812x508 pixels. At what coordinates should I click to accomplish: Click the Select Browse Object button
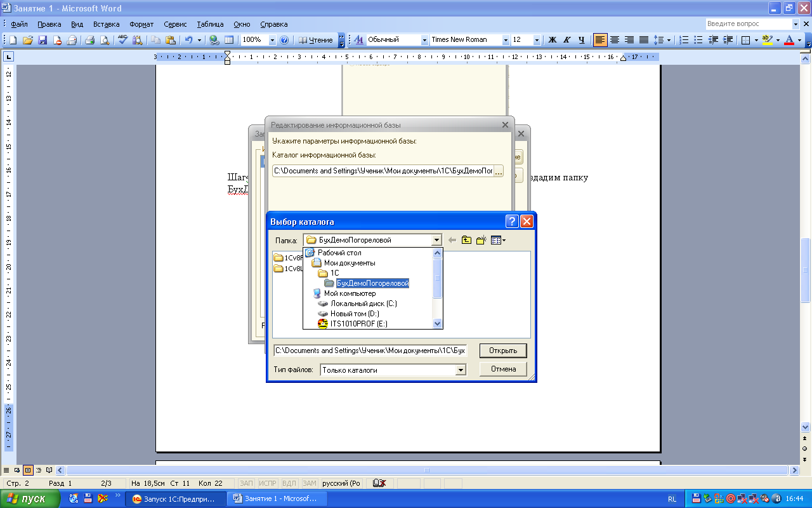coord(806,448)
